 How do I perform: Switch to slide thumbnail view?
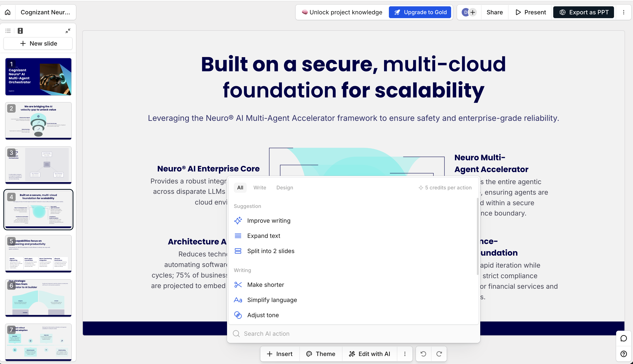pyautogui.click(x=20, y=31)
